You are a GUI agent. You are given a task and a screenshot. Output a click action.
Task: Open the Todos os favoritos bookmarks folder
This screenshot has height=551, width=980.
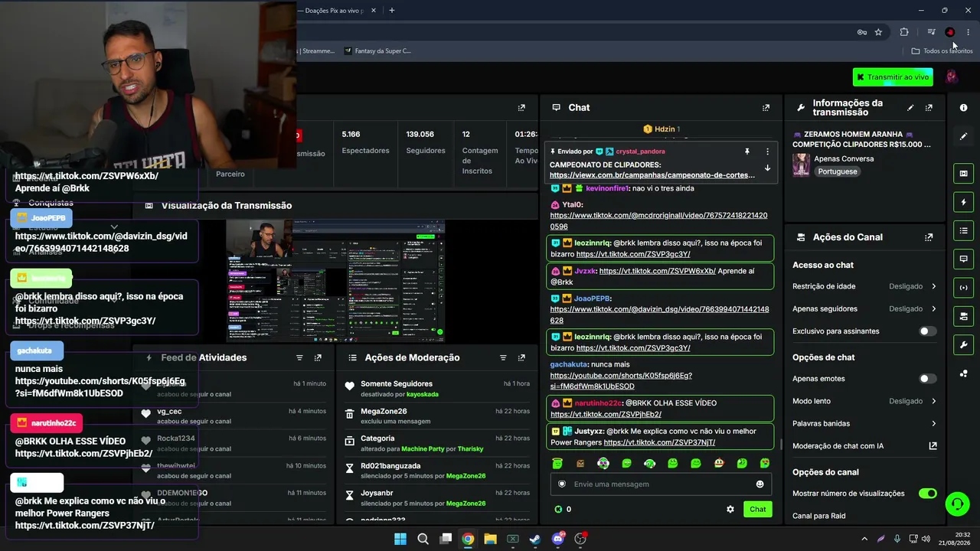point(942,51)
